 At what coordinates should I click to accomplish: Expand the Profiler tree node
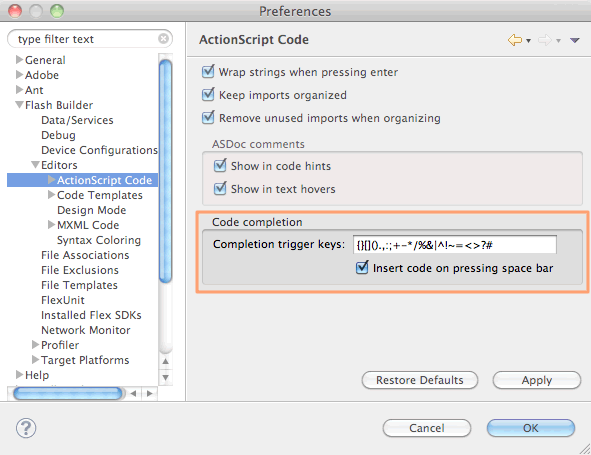pyautogui.click(x=35, y=345)
